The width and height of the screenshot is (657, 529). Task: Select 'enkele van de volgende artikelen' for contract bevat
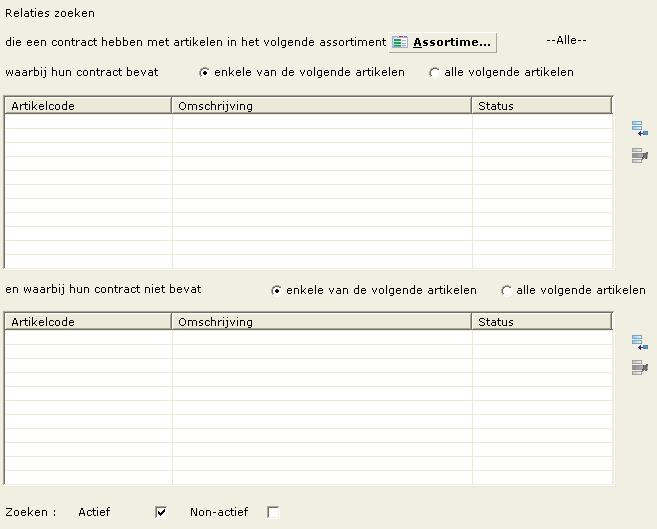coord(204,73)
